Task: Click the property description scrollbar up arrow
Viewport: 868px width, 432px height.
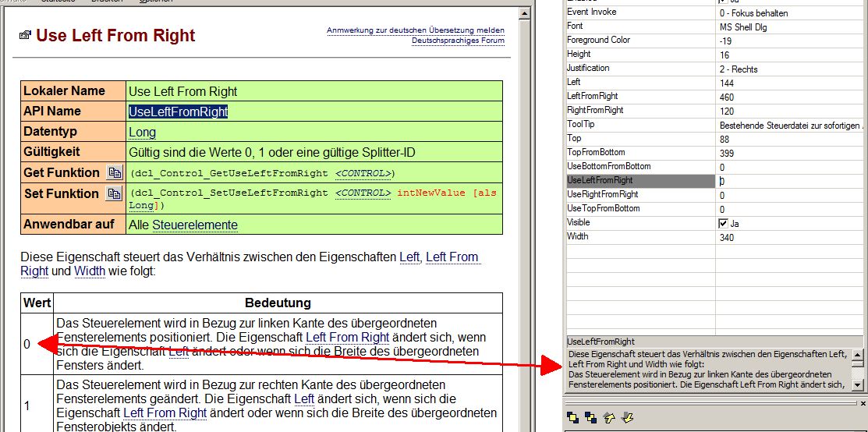Action: point(858,355)
